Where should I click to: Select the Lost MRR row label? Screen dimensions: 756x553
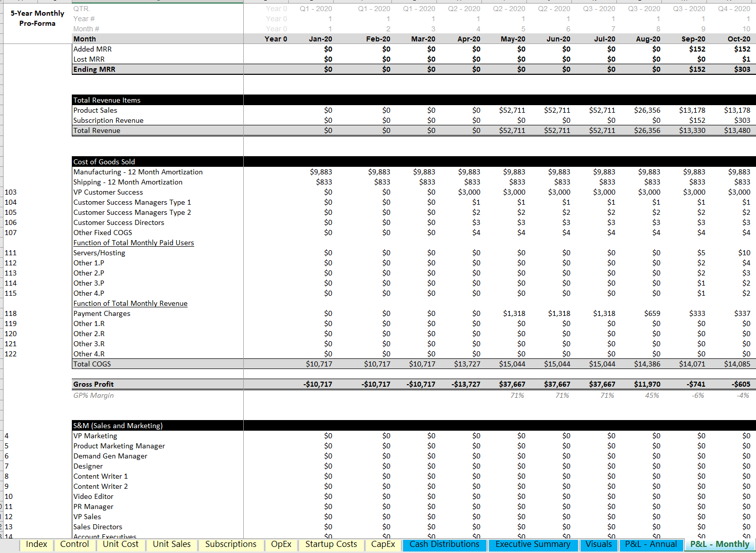coord(89,59)
